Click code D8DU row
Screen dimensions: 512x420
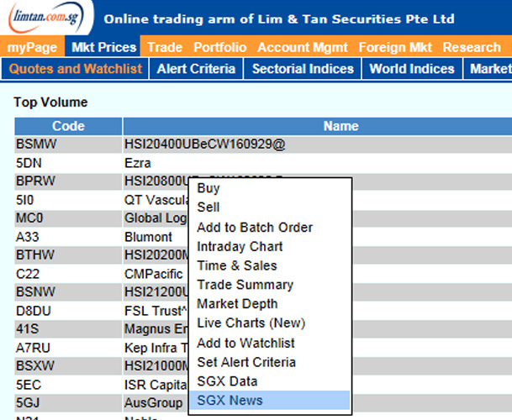(34, 311)
